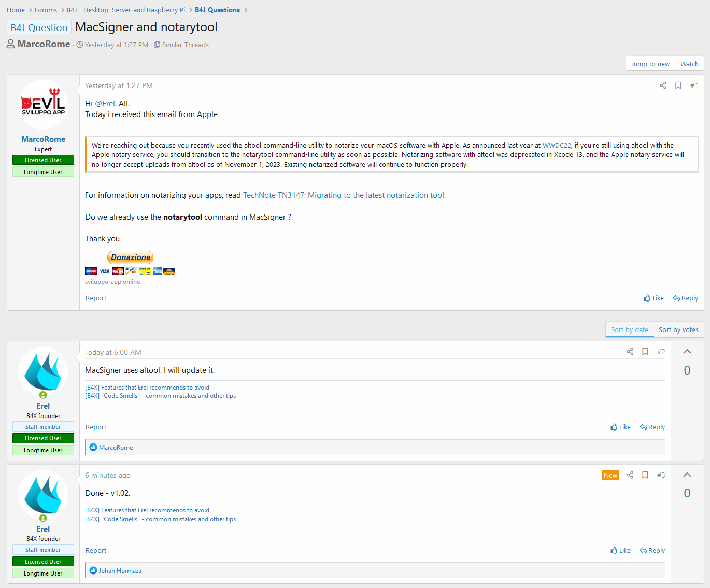Open 'Code Smells' link in post #2 signature
The image size is (710, 588).
coord(160,396)
